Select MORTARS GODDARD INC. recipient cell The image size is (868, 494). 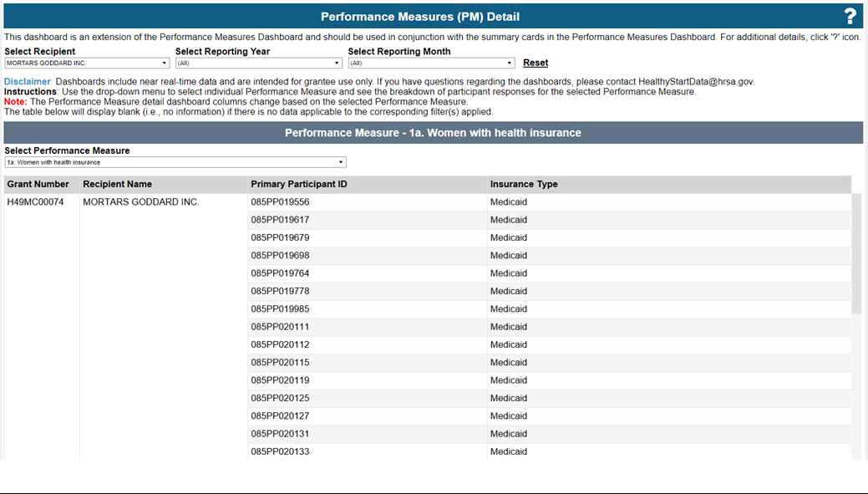coord(141,202)
